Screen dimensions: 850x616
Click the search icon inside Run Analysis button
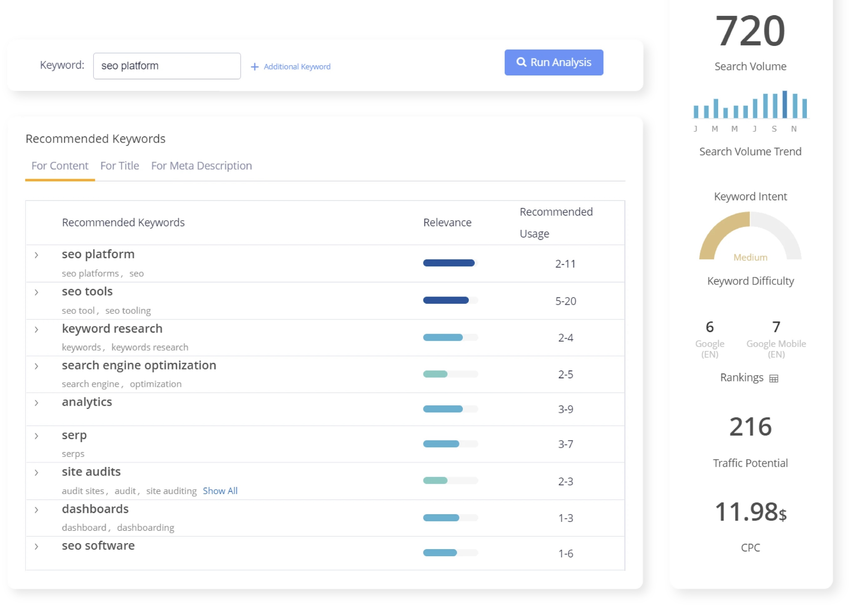click(x=522, y=63)
